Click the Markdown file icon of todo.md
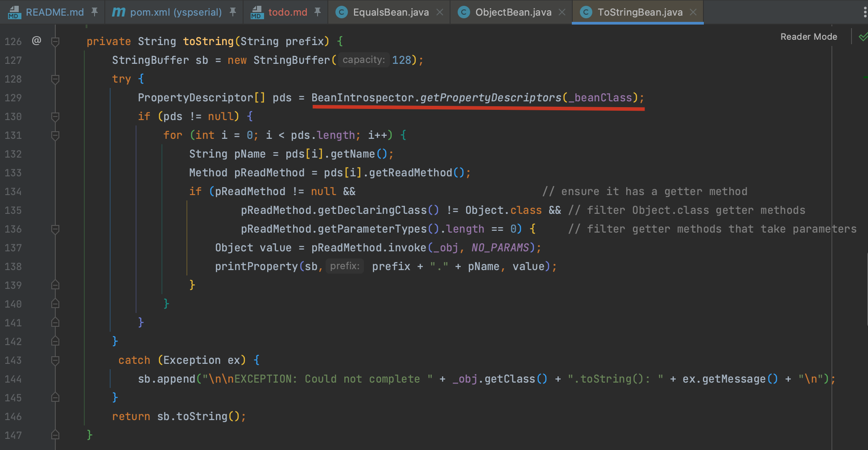This screenshot has height=450, width=868. point(256,12)
